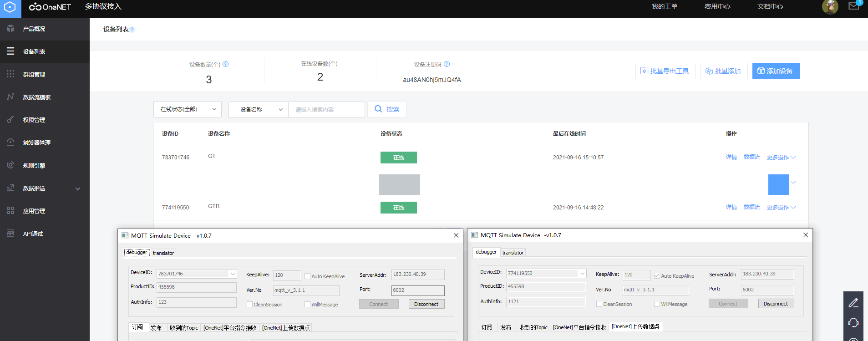
Task: Open 文档中心 in top navigation
Action: point(770,6)
